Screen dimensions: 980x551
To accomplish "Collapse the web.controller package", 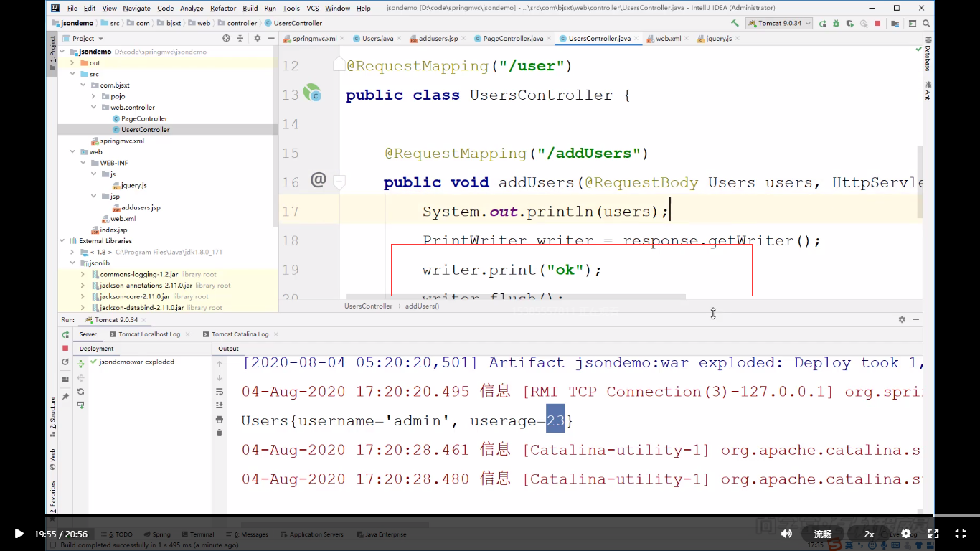I will (x=93, y=108).
